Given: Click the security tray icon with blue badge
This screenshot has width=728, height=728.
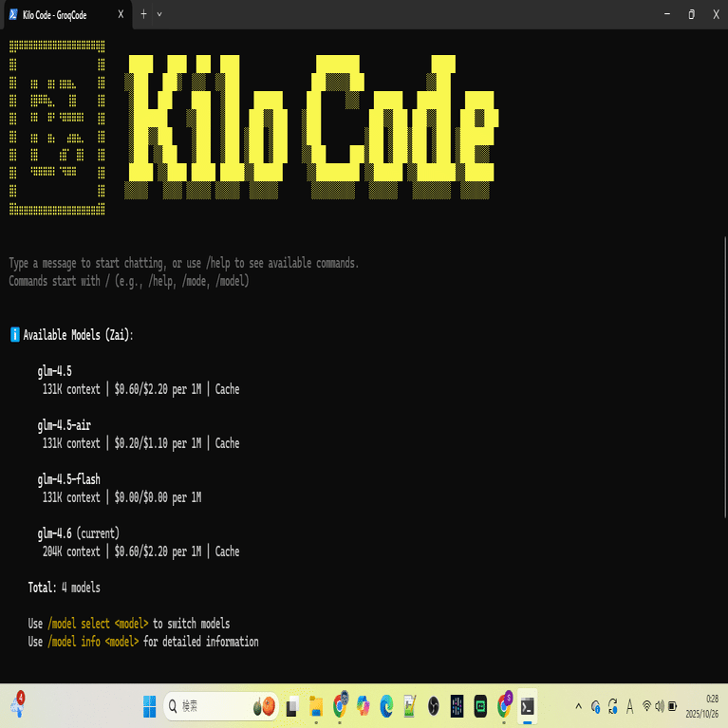Looking at the screenshot, I should pyautogui.click(x=596, y=706).
